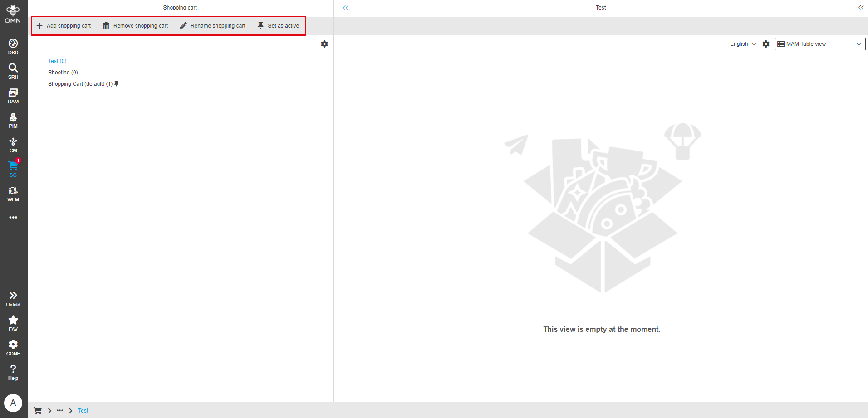This screenshot has height=418, width=868.
Task: Open the user avatar menu
Action: pyautogui.click(x=13, y=403)
